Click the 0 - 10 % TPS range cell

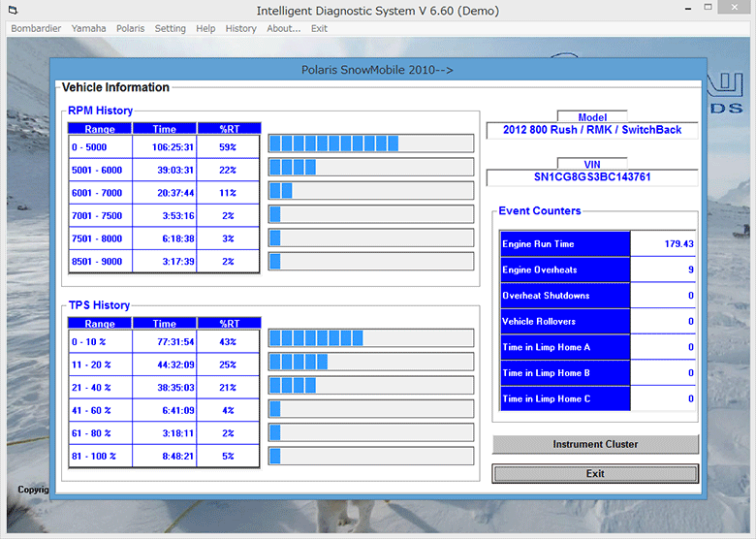[x=100, y=342]
